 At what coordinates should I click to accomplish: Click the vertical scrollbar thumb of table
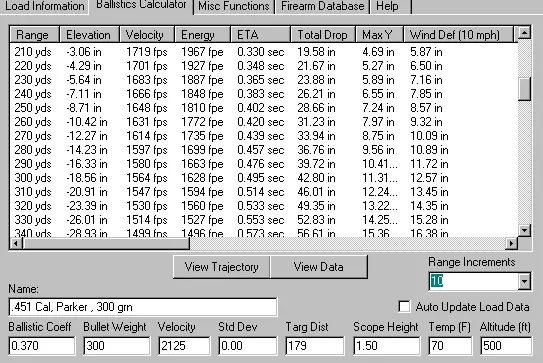(524, 89)
